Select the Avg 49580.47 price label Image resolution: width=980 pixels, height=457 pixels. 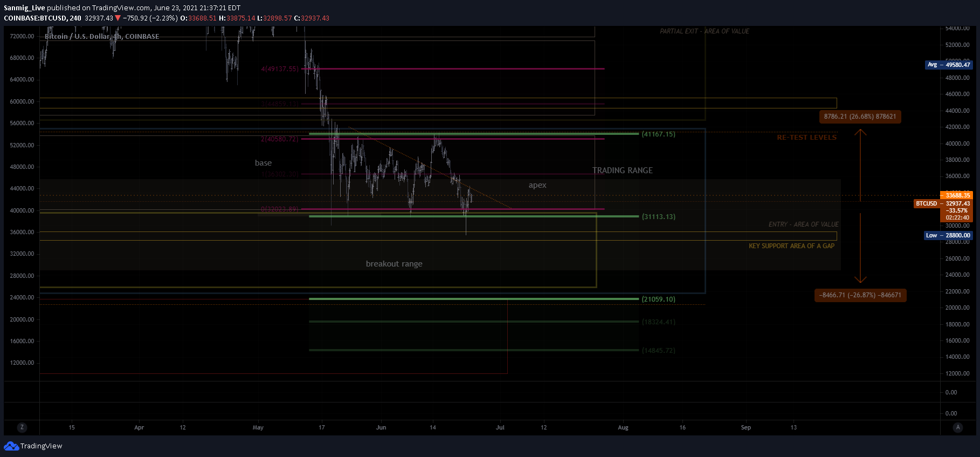(949, 65)
